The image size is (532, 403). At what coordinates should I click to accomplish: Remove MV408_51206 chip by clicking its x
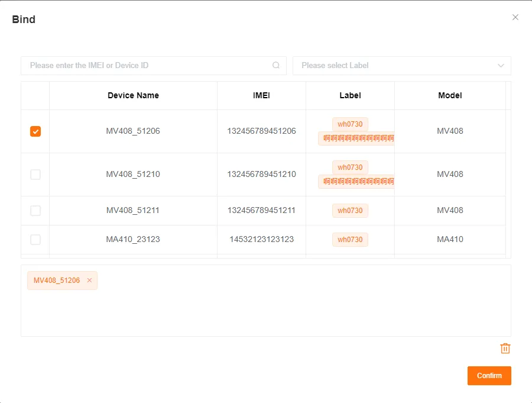90,281
